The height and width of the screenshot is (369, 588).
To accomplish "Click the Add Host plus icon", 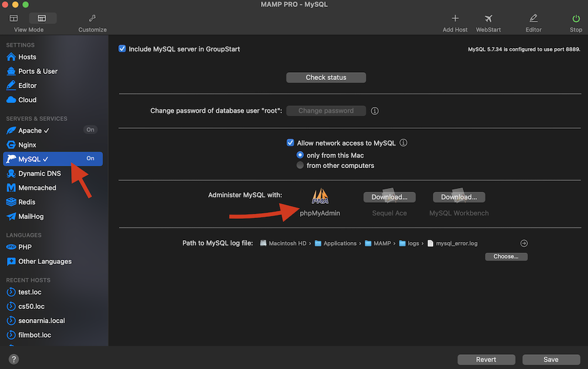I will pyautogui.click(x=455, y=19).
